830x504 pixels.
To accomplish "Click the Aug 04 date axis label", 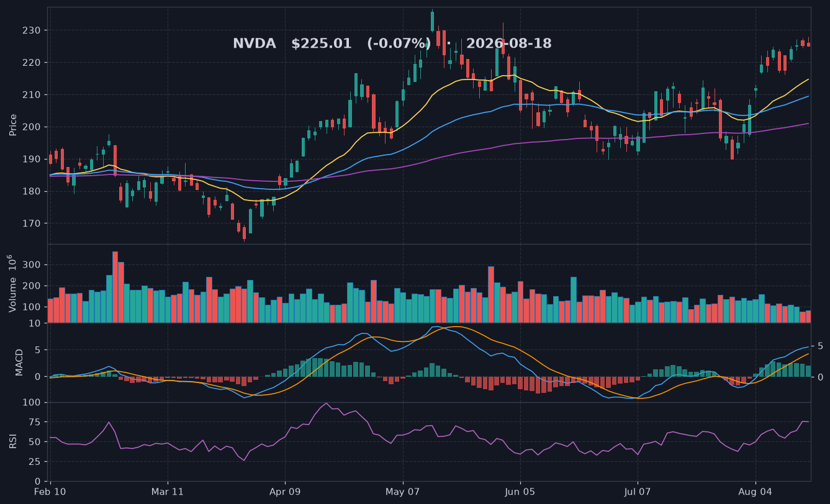I will click(x=755, y=492).
